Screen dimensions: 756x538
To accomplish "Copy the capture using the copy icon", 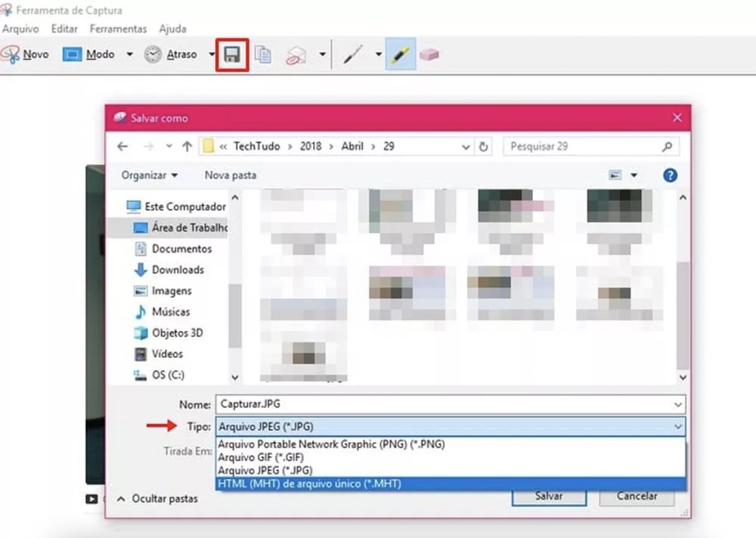I will (x=262, y=54).
